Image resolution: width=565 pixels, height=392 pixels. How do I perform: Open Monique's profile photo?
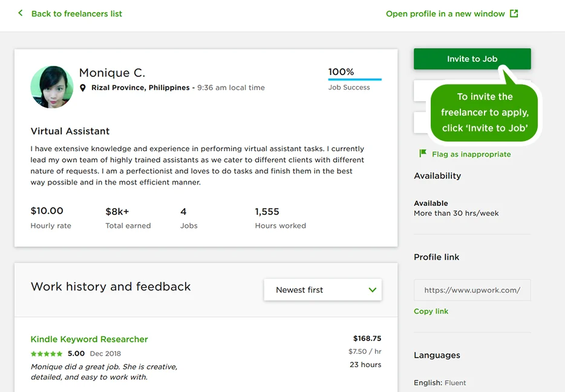(52, 87)
